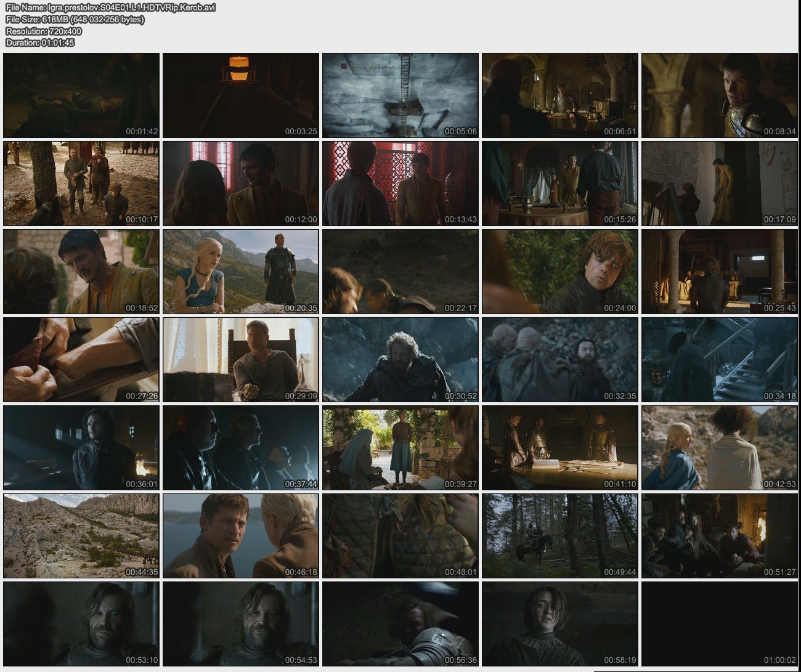Click the thumbnail timestamped 00:08:34
This screenshot has width=801, height=672.
click(719, 95)
